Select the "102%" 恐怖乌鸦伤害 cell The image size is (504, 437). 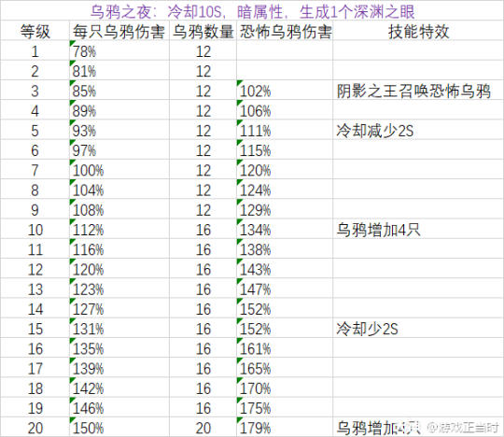285,91
